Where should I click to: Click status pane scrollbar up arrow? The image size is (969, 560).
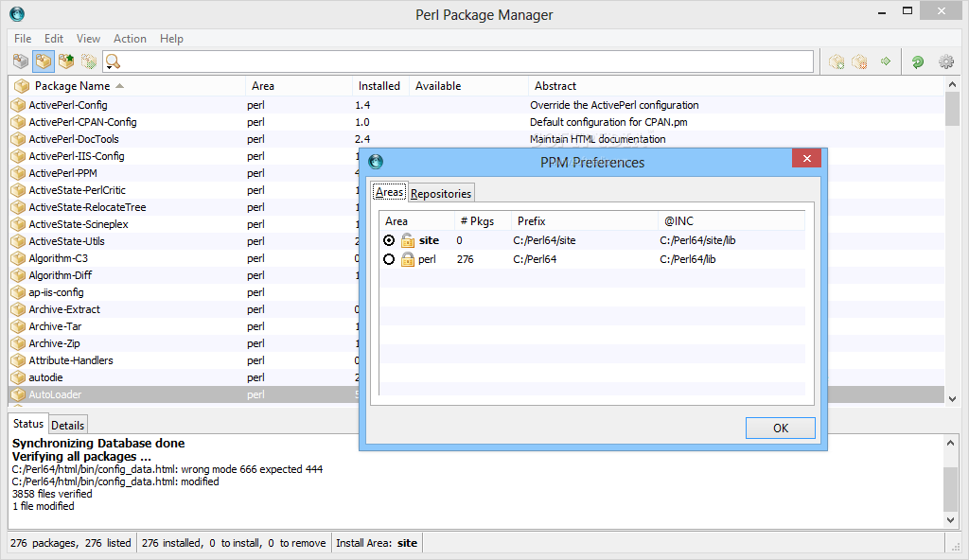click(x=951, y=443)
